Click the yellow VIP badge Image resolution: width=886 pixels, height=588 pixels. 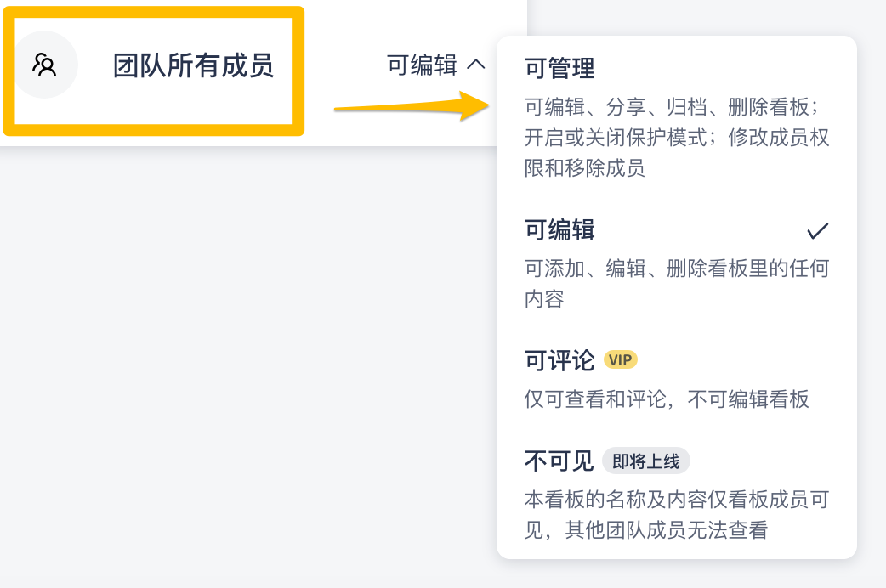(x=621, y=359)
